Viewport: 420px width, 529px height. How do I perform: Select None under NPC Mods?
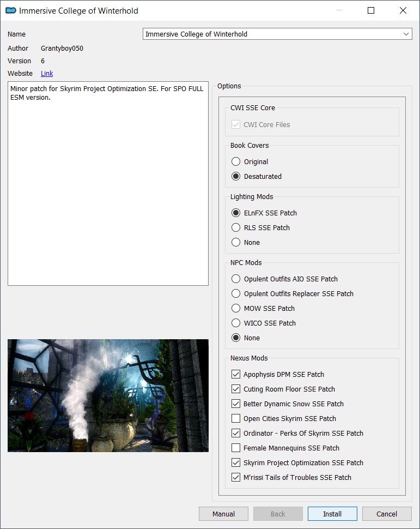coord(245,338)
